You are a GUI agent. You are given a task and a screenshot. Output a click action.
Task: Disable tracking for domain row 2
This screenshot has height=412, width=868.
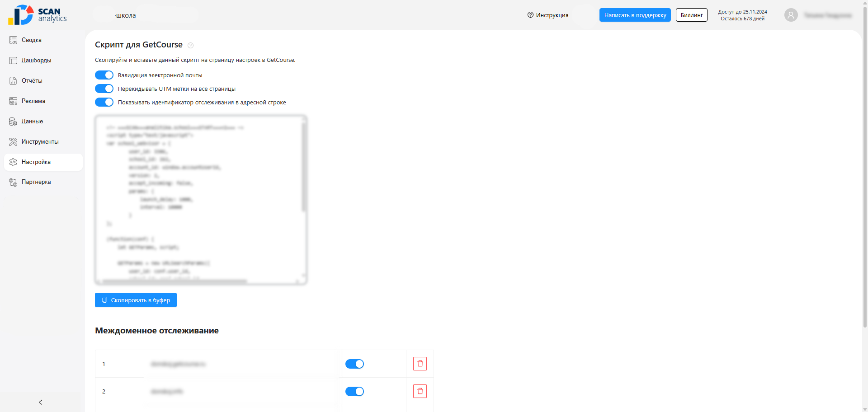pyautogui.click(x=354, y=391)
